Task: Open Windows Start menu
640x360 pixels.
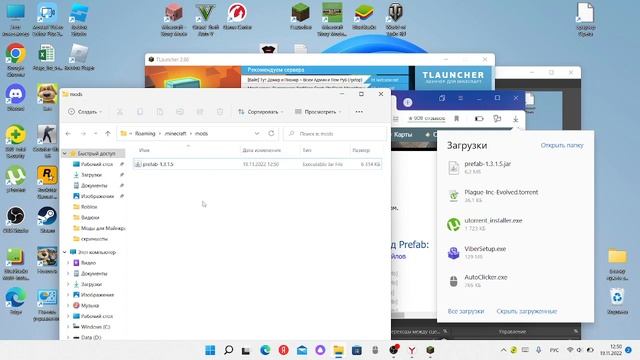Action: pos(210,350)
